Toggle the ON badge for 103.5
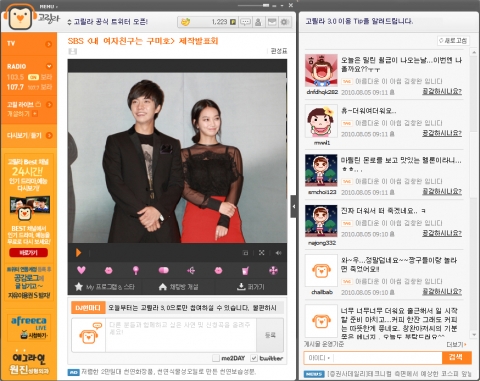The width and height of the screenshot is (480, 381). coord(33,77)
